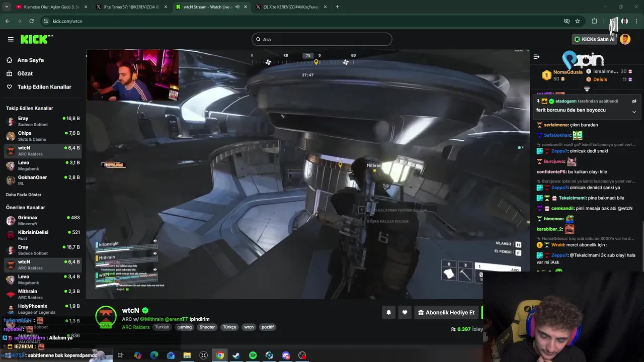This screenshot has width=644, height=362.
Task: Select the pozitif tag
Action: pos(268,327)
